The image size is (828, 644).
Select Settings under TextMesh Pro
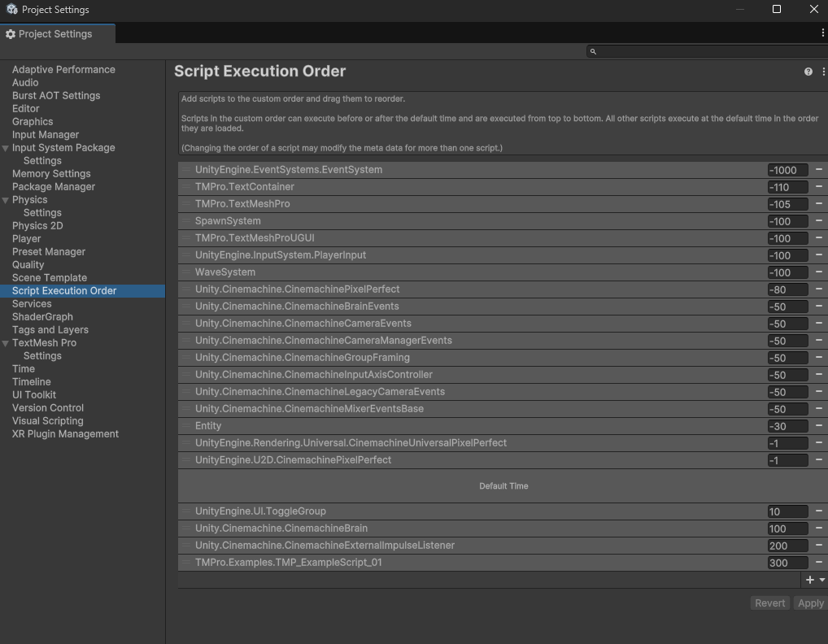click(x=42, y=356)
